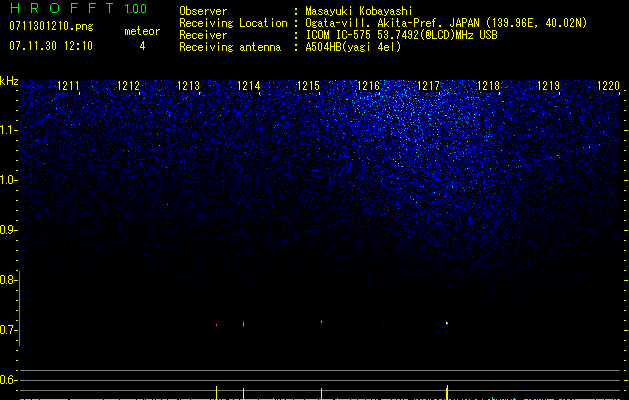This screenshot has height=400, width=629.
Task: Click the tall meteor echo just before 1214
Action: coord(243,324)
